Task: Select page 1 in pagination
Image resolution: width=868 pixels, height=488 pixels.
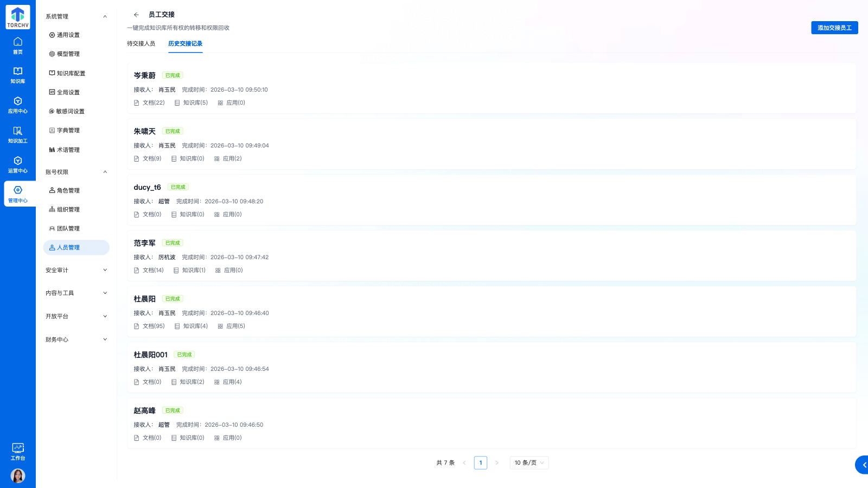Action: (x=480, y=463)
